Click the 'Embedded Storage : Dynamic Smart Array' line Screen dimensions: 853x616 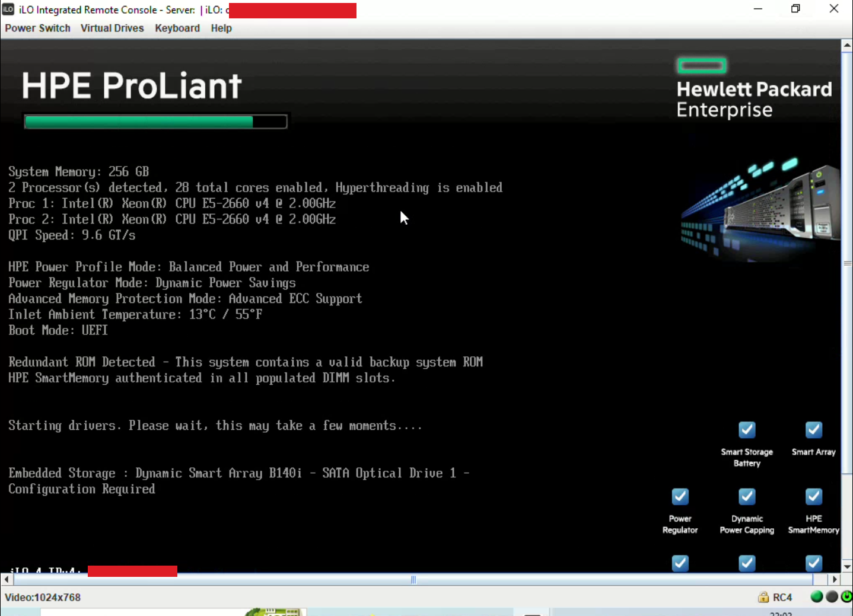pos(239,473)
